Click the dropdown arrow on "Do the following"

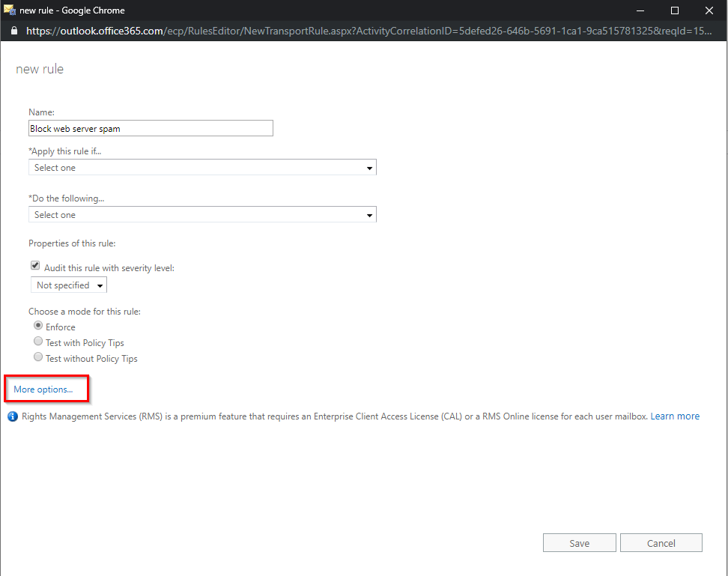click(x=368, y=214)
